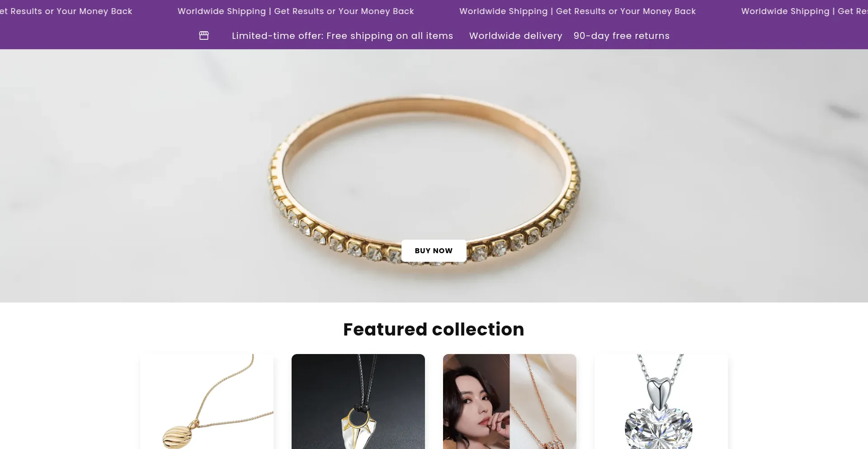Click the Featured collection heading

[434, 329]
